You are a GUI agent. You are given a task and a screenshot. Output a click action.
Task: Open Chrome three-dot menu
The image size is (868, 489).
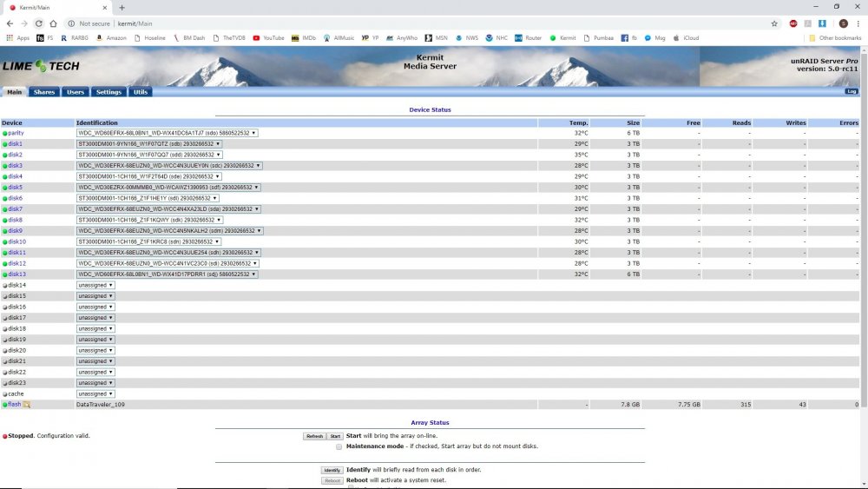coord(858,23)
